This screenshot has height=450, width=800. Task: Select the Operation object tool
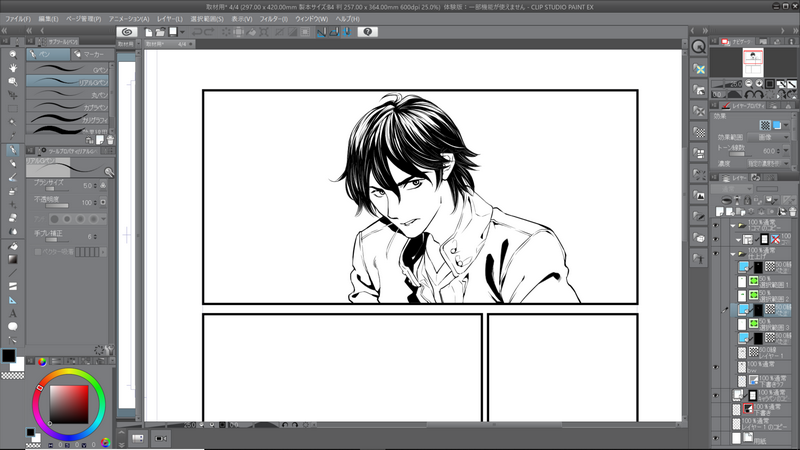coord(13,82)
